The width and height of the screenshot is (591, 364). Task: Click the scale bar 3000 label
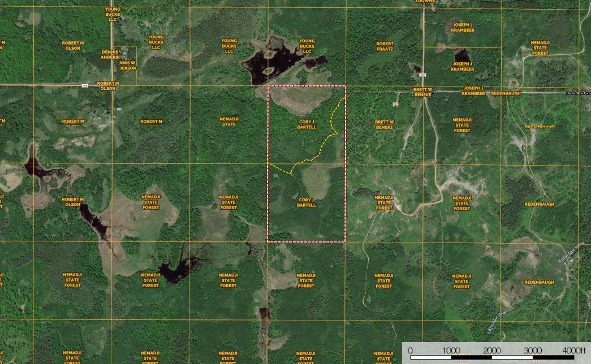tap(533, 350)
